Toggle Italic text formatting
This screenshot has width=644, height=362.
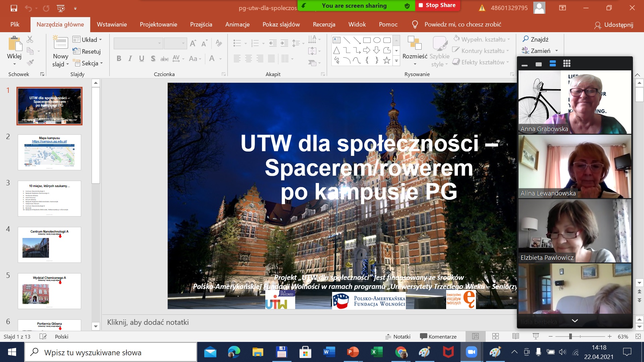pyautogui.click(x=130, y=59)
